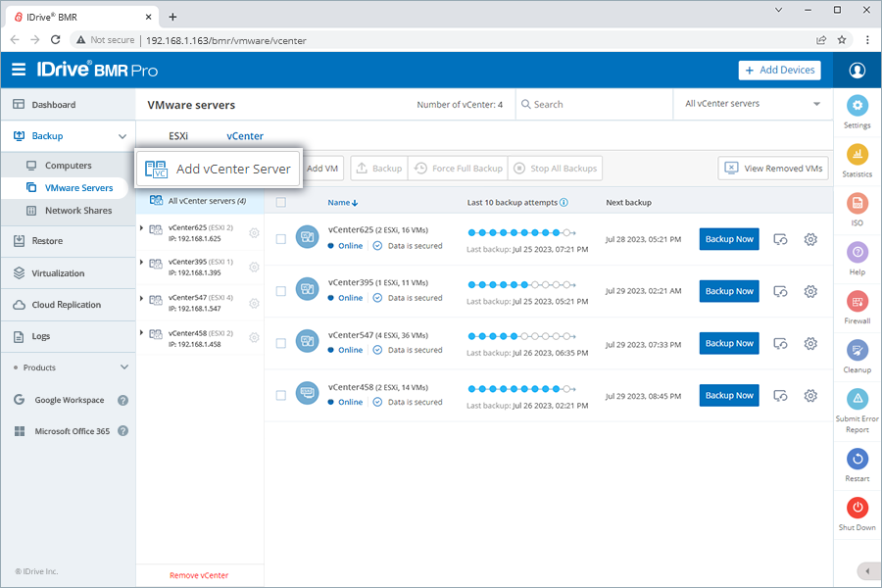Expand the Products section chevron
Screen dimensions: 882x588
tap(124, 367)
